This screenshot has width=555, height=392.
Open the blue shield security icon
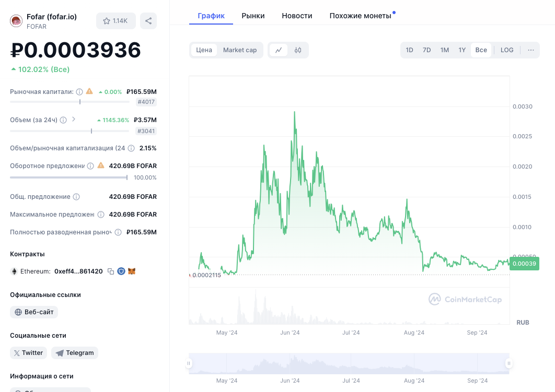121,271
